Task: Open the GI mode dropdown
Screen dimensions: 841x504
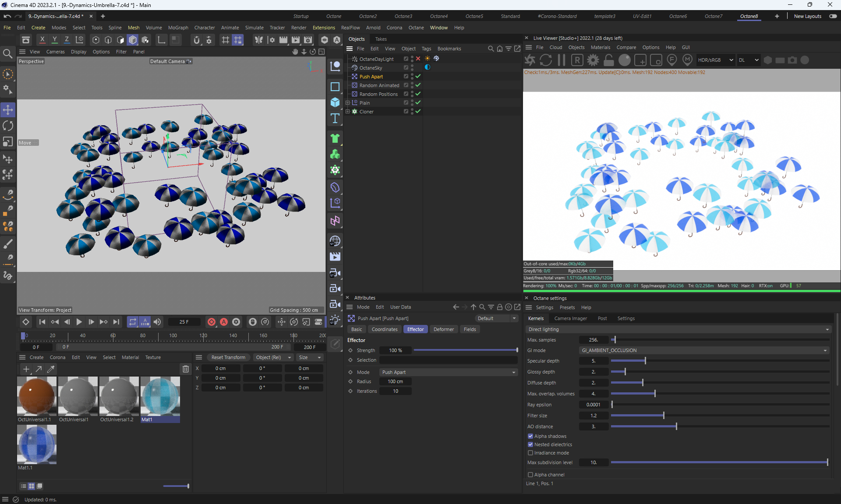Action: pos(704,350)
